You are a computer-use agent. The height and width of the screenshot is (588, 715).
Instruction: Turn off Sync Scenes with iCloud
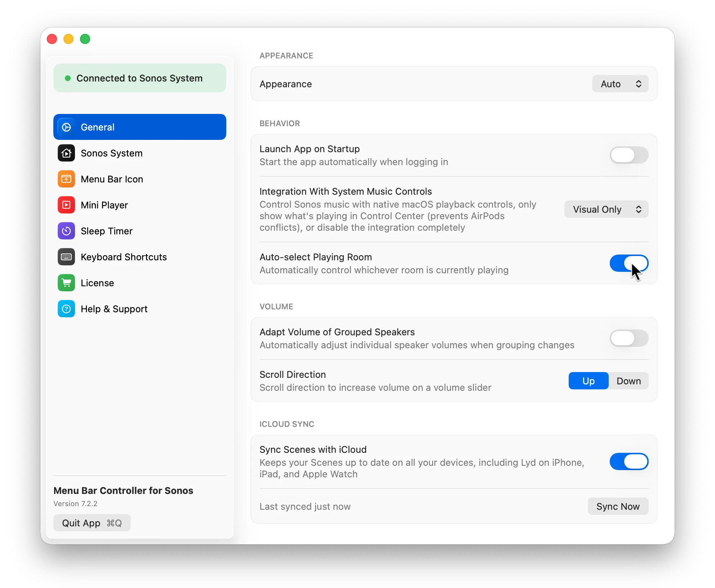click(x=629, y=461)
